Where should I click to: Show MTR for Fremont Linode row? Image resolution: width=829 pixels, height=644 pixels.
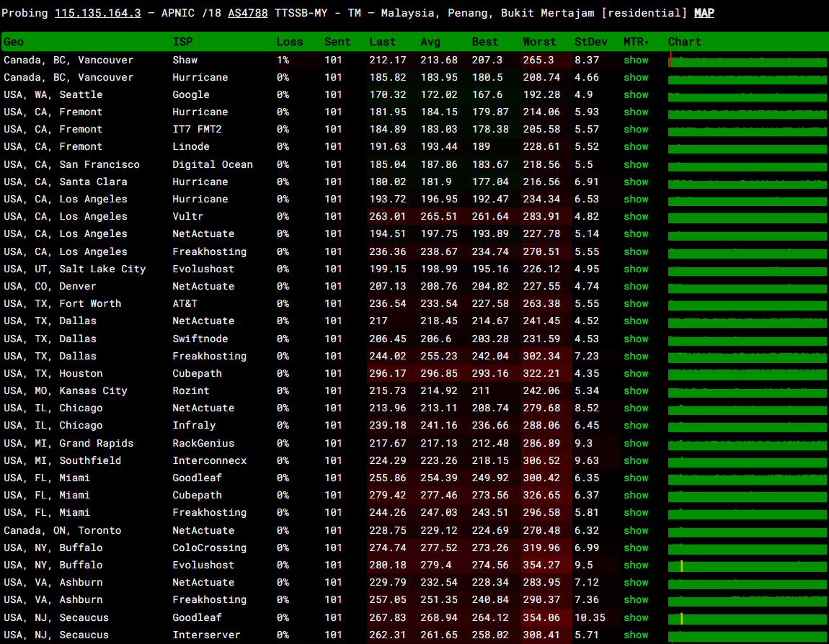click(x=636, y=148)
